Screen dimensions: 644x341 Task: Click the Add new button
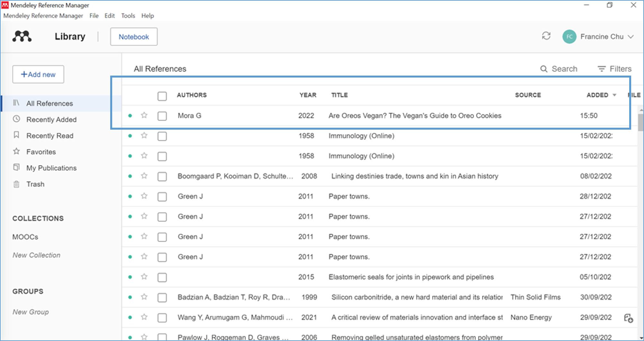pyautogui.click(x=38, y=74)
